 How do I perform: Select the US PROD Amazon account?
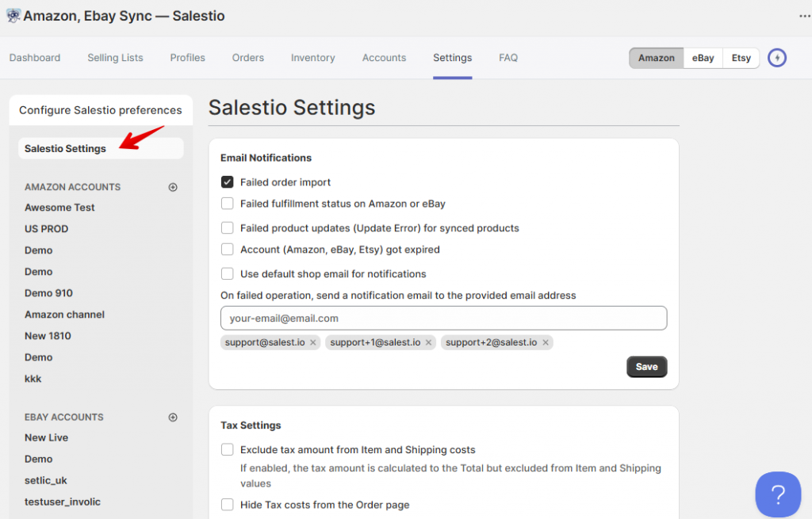click(x=47, y=229)
